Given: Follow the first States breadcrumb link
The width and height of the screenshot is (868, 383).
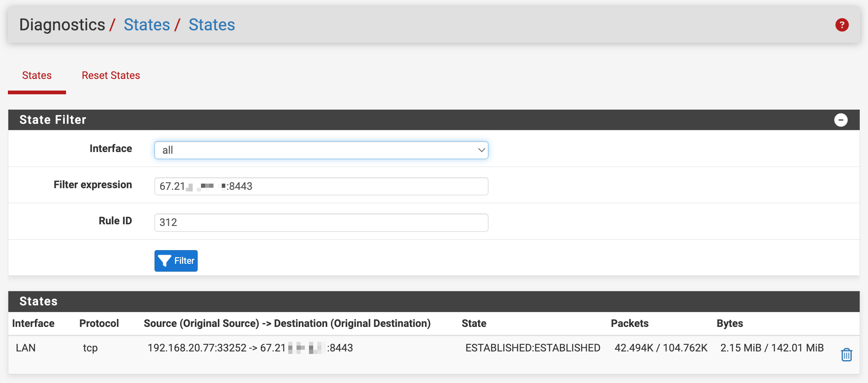Looking at the screenshot, I should pyautogui.click(x=147, y=25).
